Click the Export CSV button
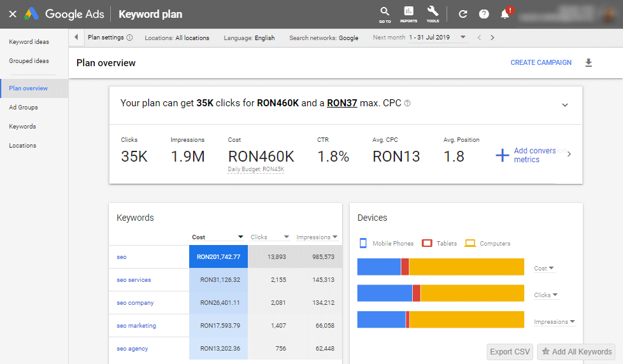This screenshot has height=364, width=623. (x=510, y=352)
